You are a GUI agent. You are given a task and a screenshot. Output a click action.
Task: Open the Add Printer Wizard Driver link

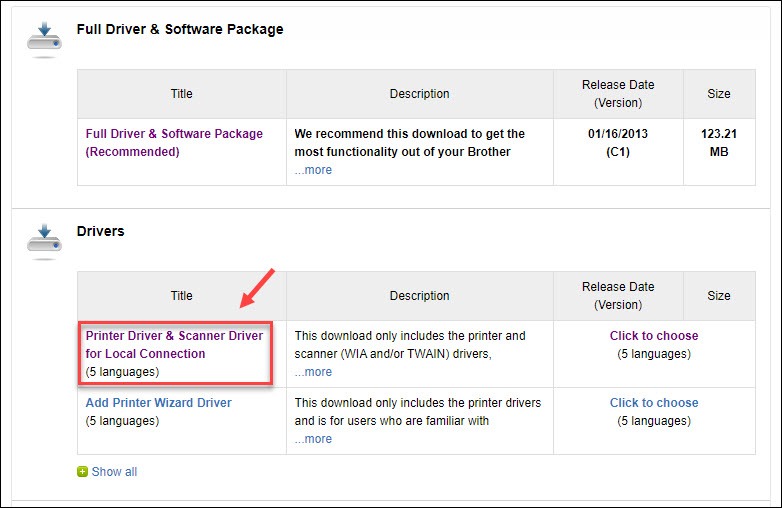click(x=158, y=403)
